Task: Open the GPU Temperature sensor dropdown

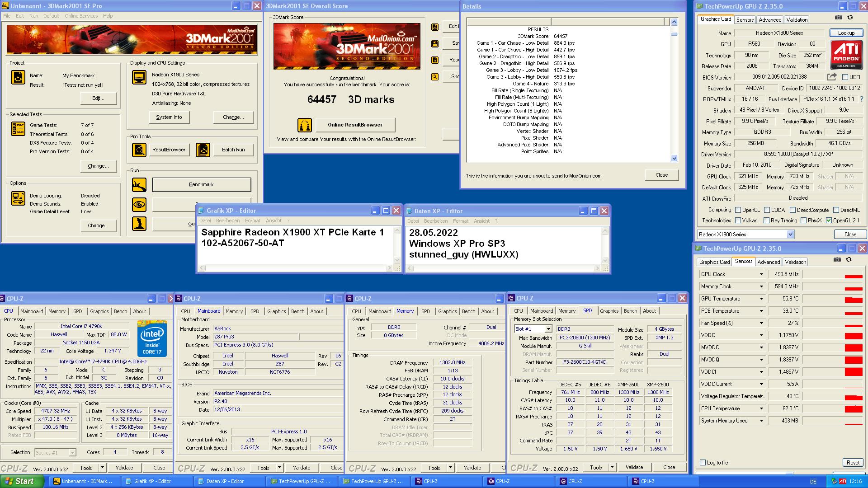Action: (x=761, y=299)
